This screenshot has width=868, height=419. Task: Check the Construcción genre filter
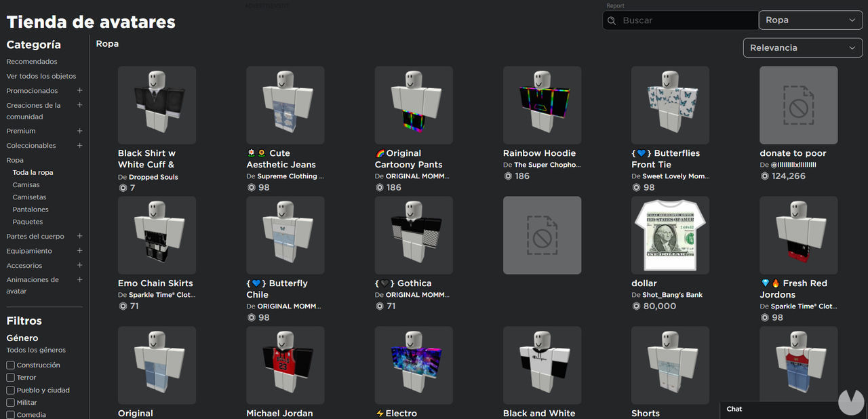[10, 365]
